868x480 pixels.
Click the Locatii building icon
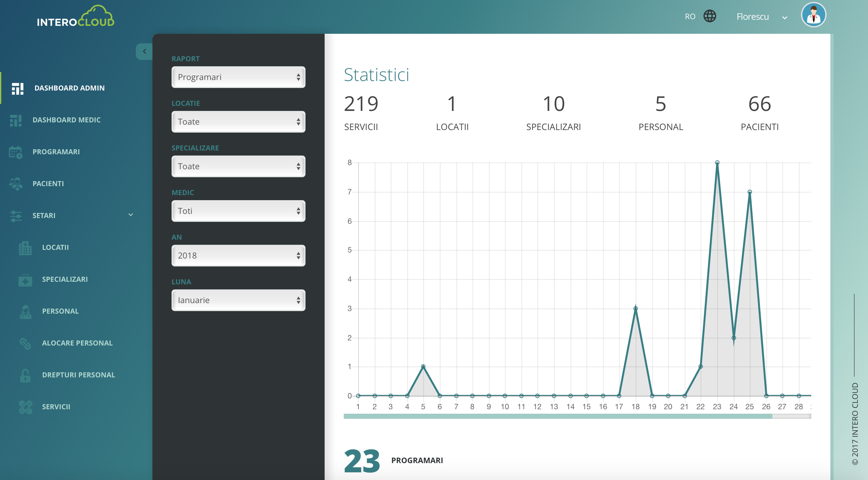(x=25, y=248)
